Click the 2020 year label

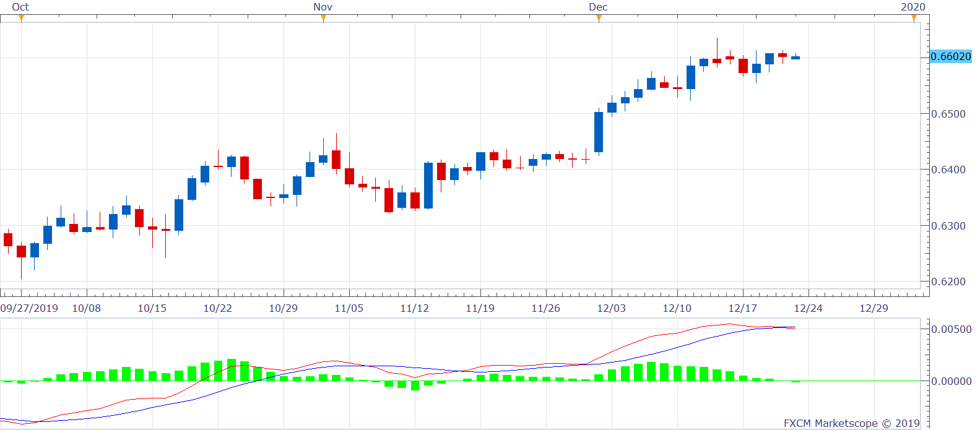coord(913,7)
